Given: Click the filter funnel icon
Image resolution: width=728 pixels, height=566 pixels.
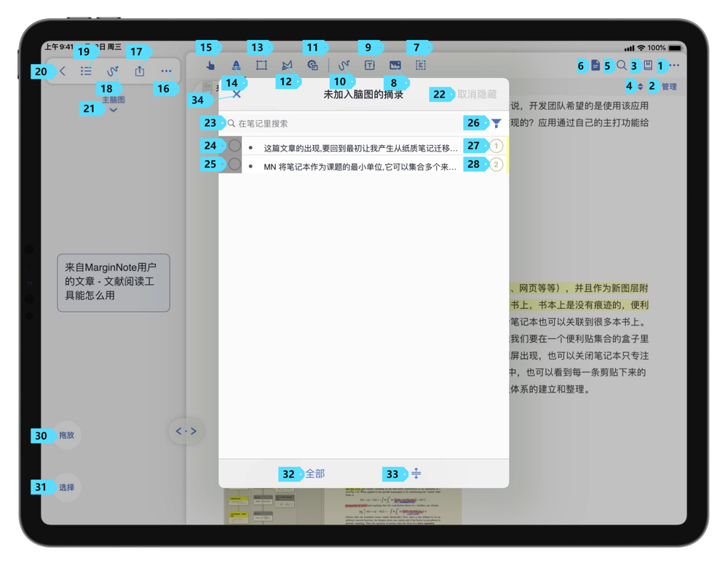Looking at the screenshot, I should click(496, 124).
